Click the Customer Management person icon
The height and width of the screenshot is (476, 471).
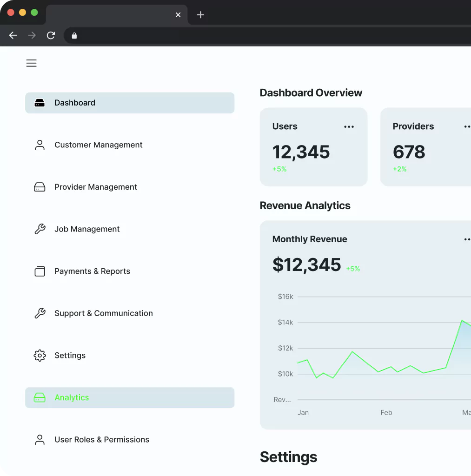click(x=40, y=145)
